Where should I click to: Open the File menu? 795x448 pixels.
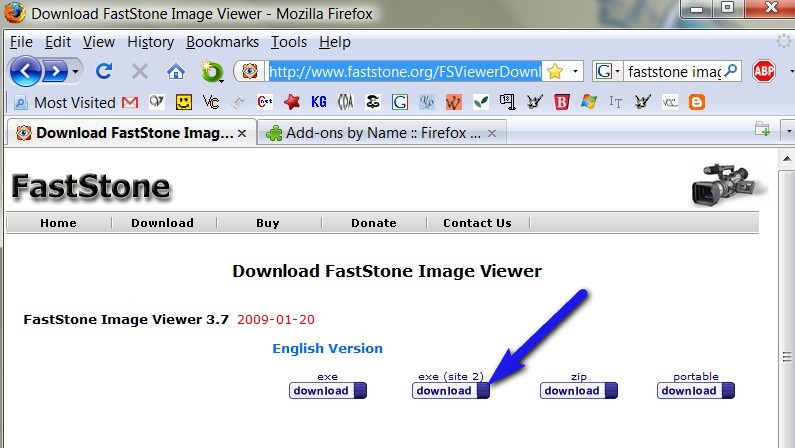(21, 42)
